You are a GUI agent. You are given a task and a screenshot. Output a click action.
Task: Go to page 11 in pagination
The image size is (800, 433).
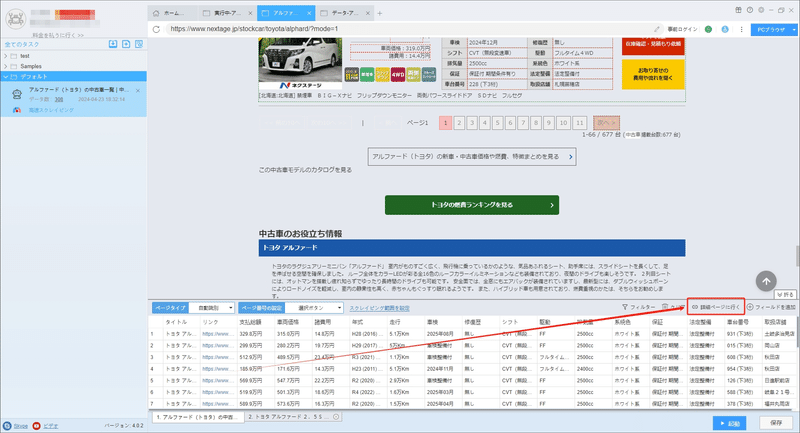click(580, 123)
